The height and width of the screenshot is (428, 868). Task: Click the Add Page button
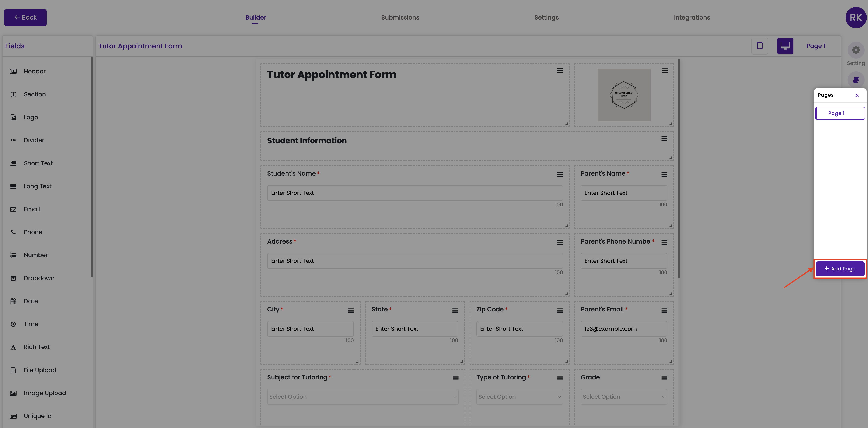pyautogui.click(x=840, y=269)
